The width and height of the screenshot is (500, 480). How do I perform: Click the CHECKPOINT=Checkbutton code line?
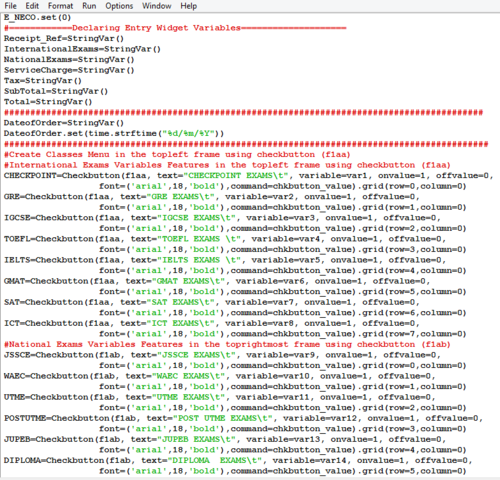point(248,176)
